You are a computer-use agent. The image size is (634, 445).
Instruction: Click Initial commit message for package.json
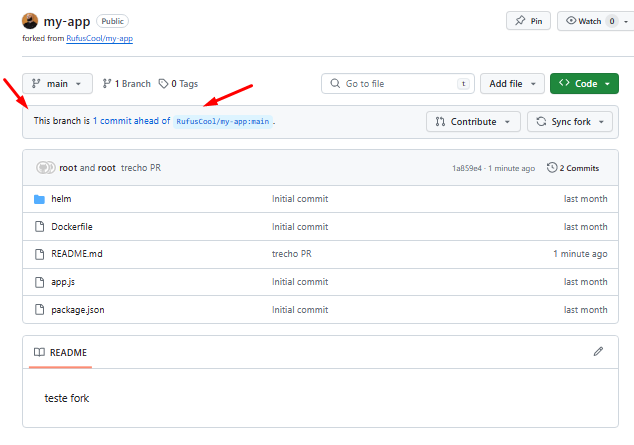click(300, 310)
